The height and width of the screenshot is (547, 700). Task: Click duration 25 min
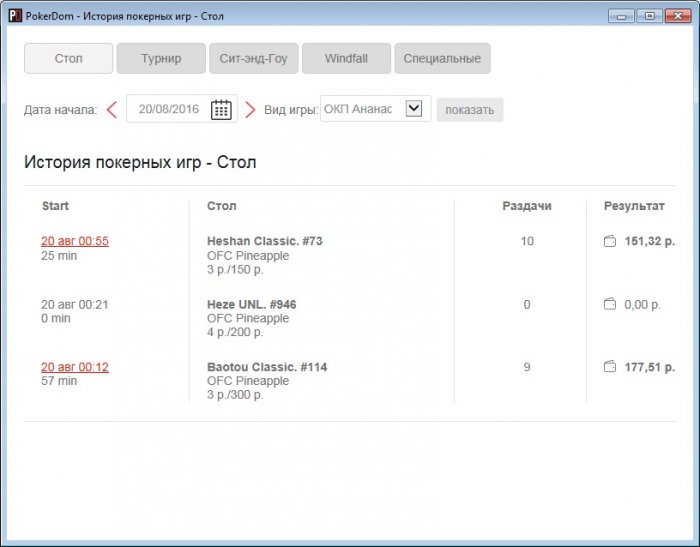[59, 256]
